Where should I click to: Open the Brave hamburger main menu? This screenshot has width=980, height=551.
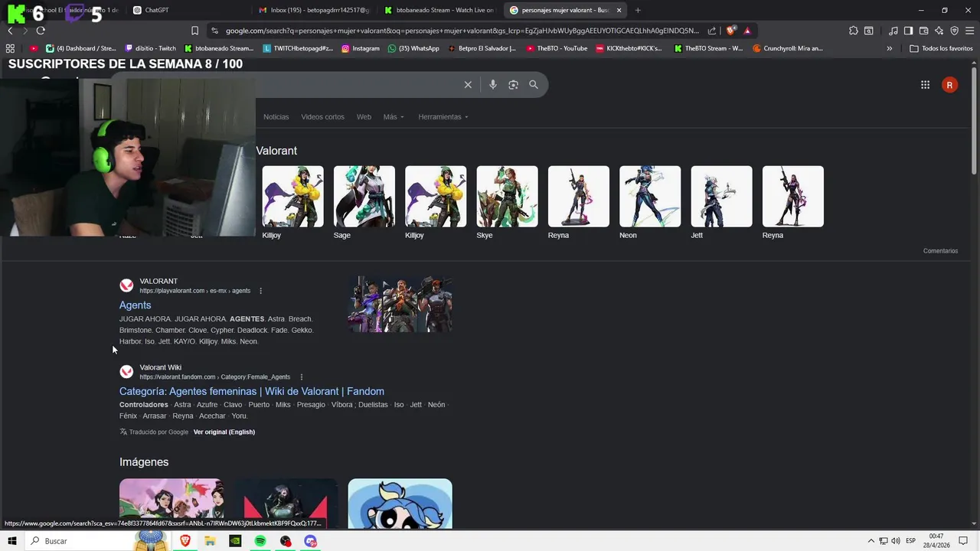point(969,31)
